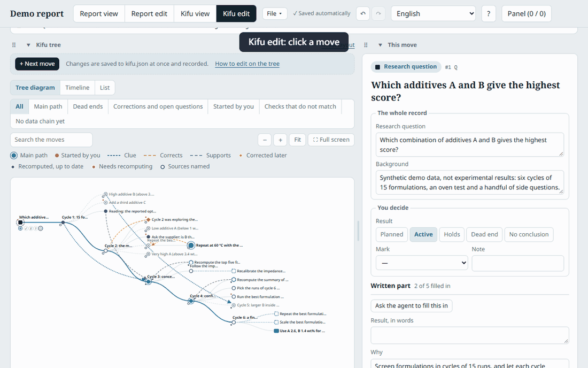Grab the This move panel drag handle

366,45
